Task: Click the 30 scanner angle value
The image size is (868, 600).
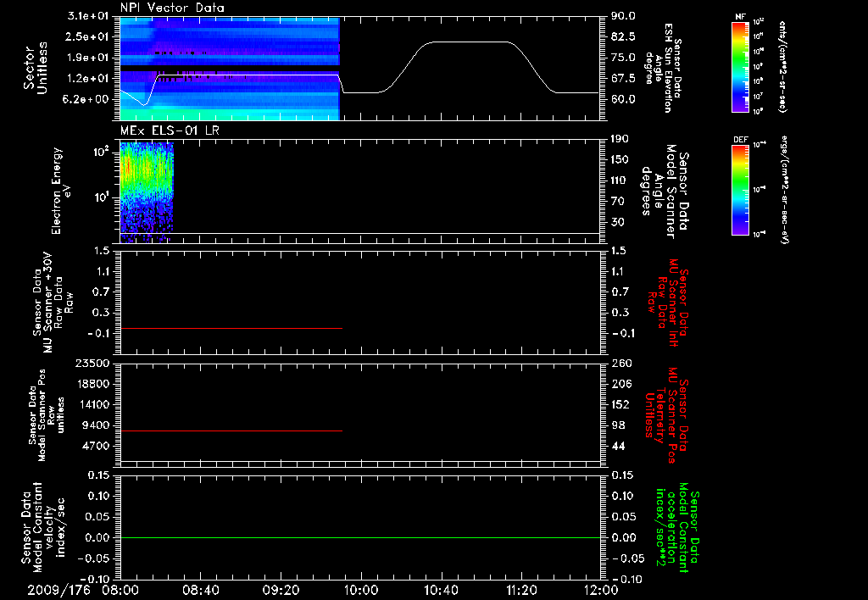Action: pos(617,222)
